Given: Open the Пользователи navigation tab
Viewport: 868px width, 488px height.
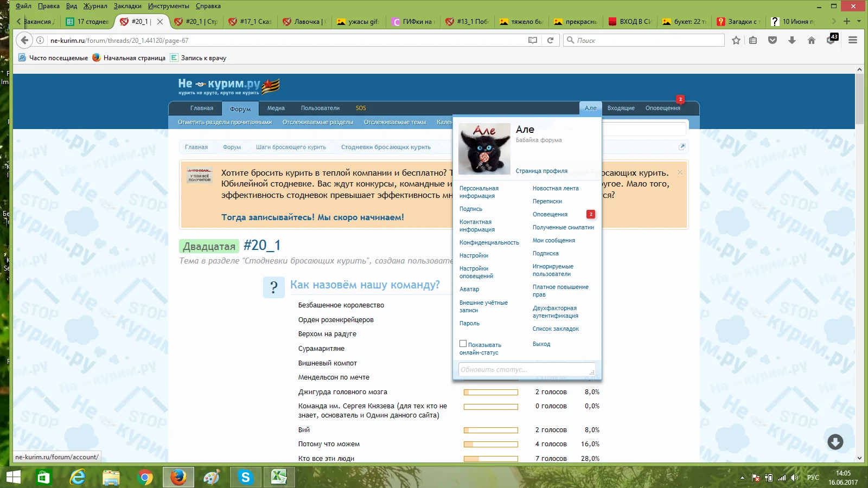Looking at the screenshot, I should pos(320,108).
